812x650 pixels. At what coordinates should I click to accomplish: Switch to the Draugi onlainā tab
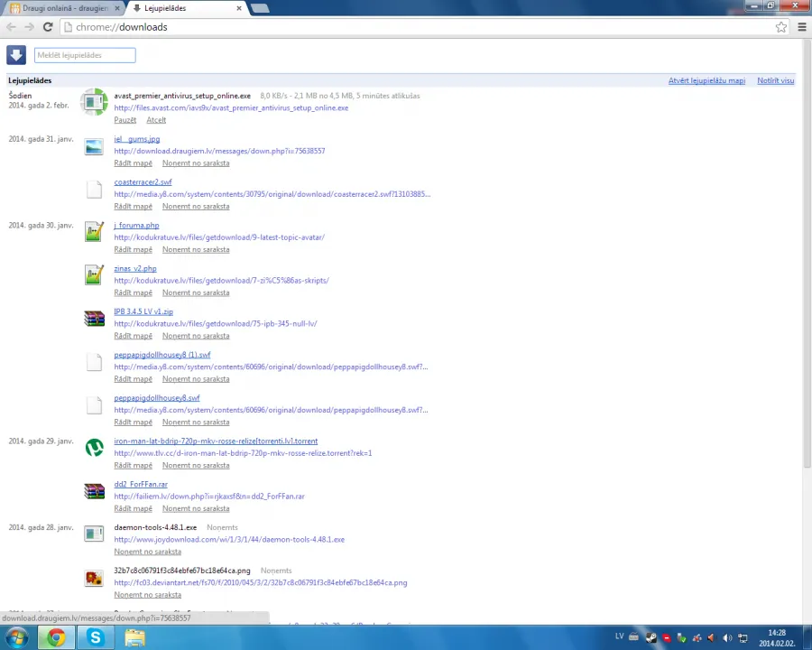[65, 8]
